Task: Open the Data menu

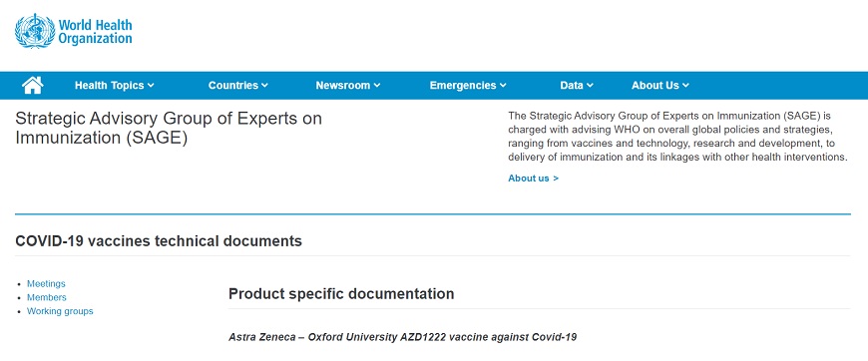Action: click(577, 86)
